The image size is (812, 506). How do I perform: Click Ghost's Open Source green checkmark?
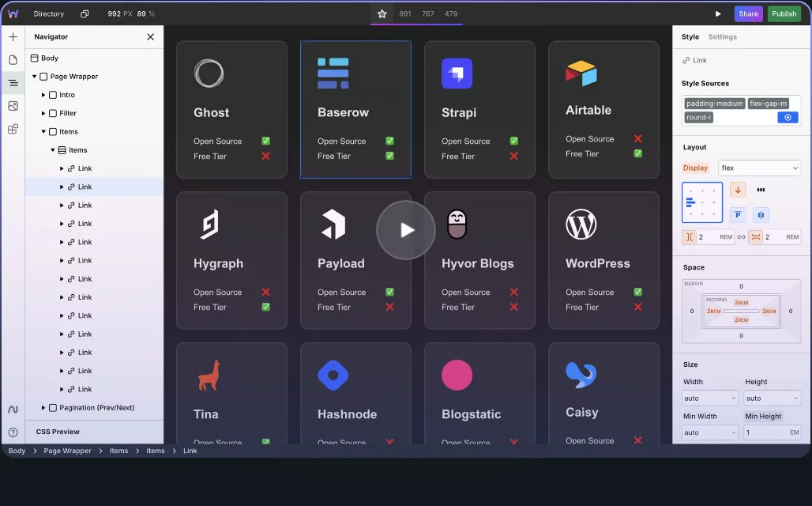click(265, 141)
